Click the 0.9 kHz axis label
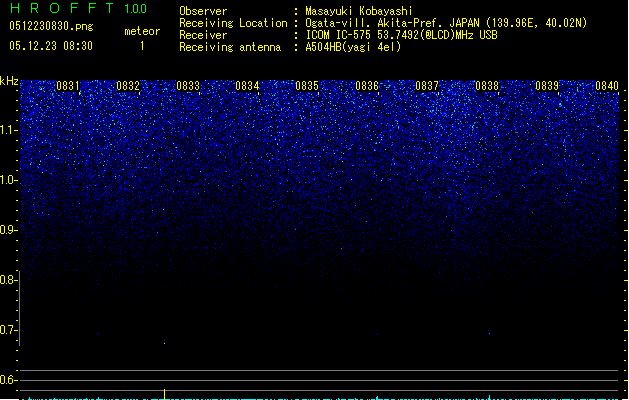This screenshot has height=400, width=629. pyautogui.click(x=7, y=229)
